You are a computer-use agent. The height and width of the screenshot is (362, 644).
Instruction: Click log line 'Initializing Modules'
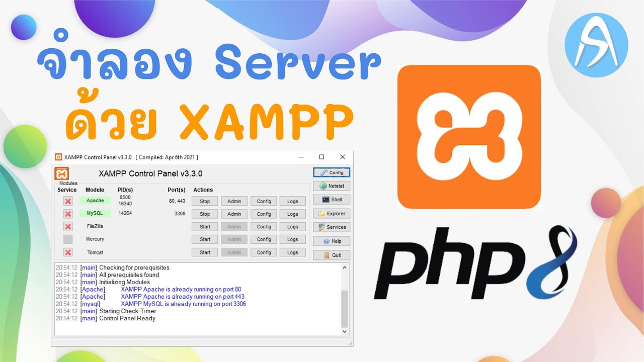(x=124, y=282)
